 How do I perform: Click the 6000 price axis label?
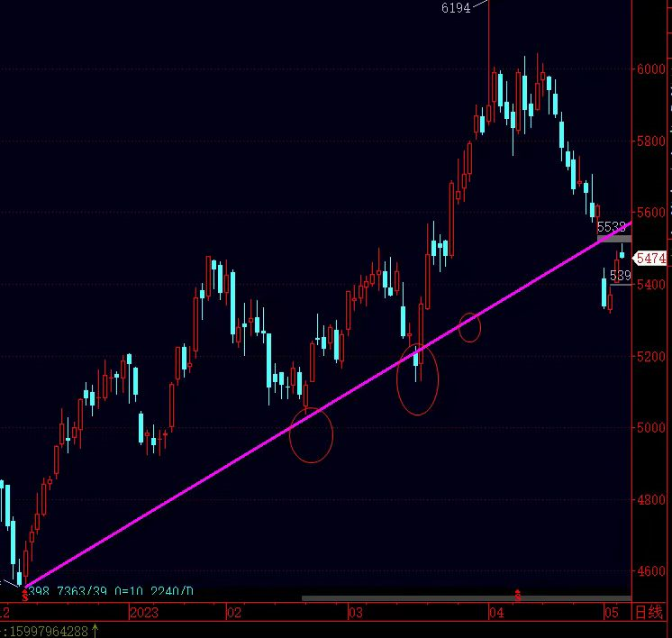(x=651, y=69)
